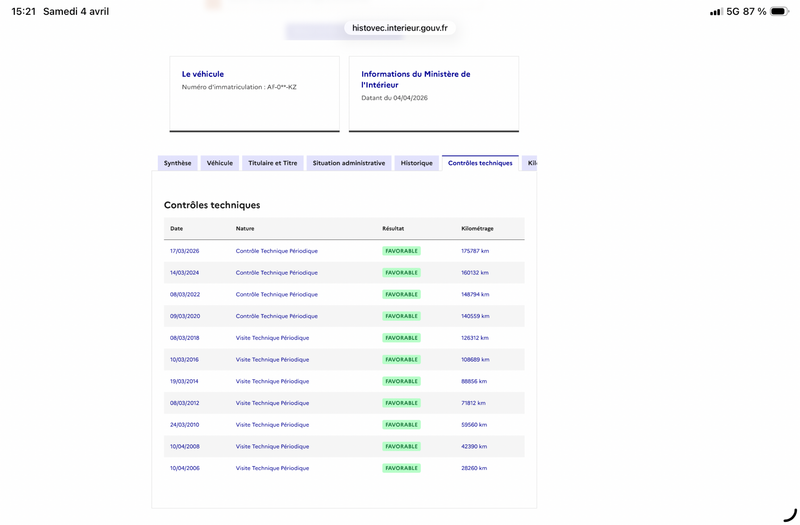Click the 59560 km mileage value
This screenshot has height=525, width=800.
pyautogui.click(x=474, y=424)
